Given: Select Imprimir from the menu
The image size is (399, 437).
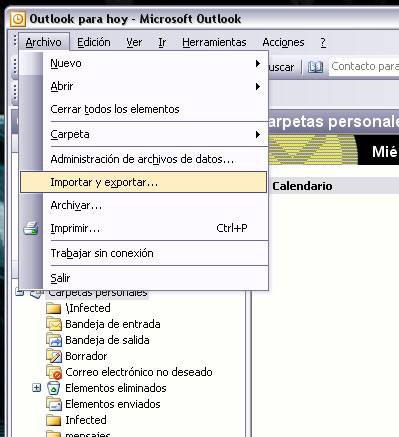Looking at the screenshot, I should pos(144,228).
